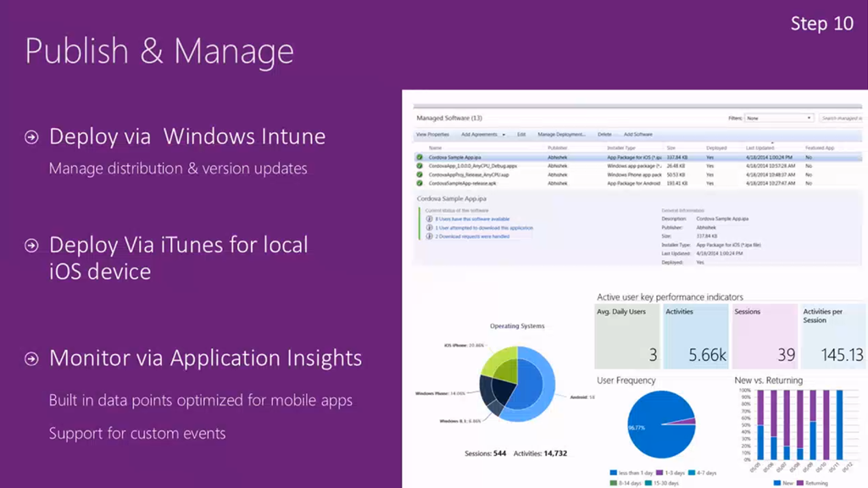Click the 4/18/2014 10:57:28 AM last updated cell
This screenshot has height=488, width=868.
pos(771,166)
